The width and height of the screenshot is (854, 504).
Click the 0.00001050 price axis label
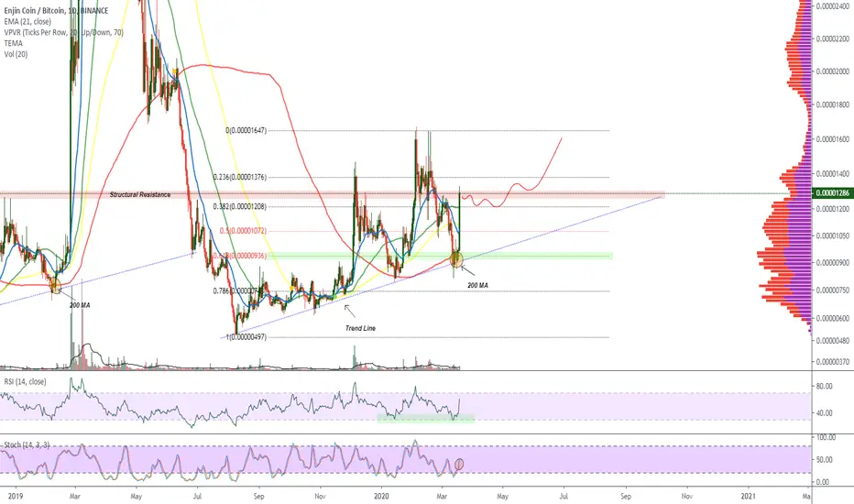coord(833,236)
